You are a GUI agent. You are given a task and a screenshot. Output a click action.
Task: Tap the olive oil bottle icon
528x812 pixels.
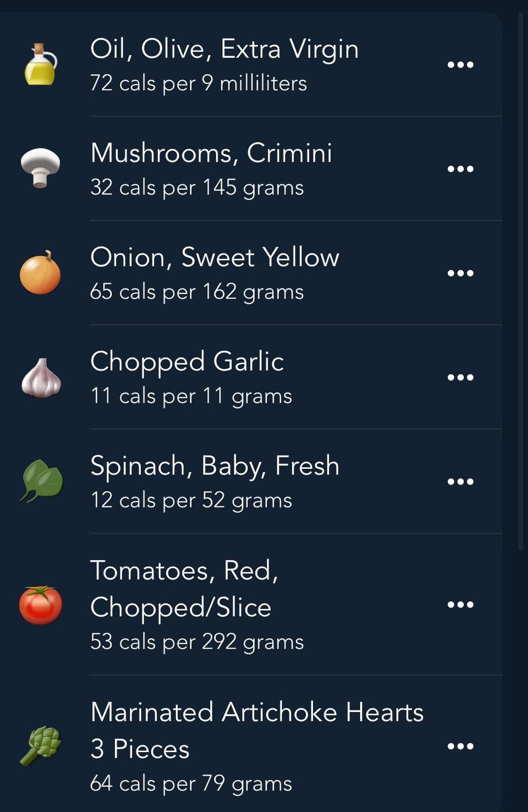point(40,64)
